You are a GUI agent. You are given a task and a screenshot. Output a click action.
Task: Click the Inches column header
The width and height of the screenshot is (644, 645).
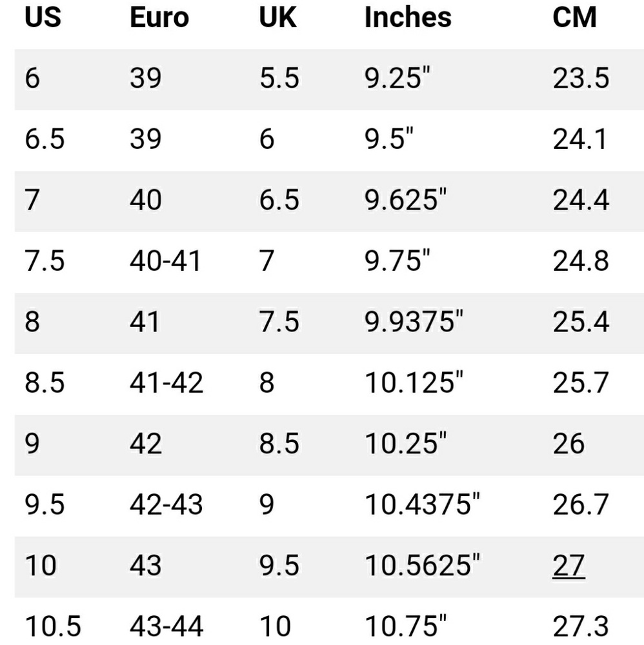coord(408,17)
